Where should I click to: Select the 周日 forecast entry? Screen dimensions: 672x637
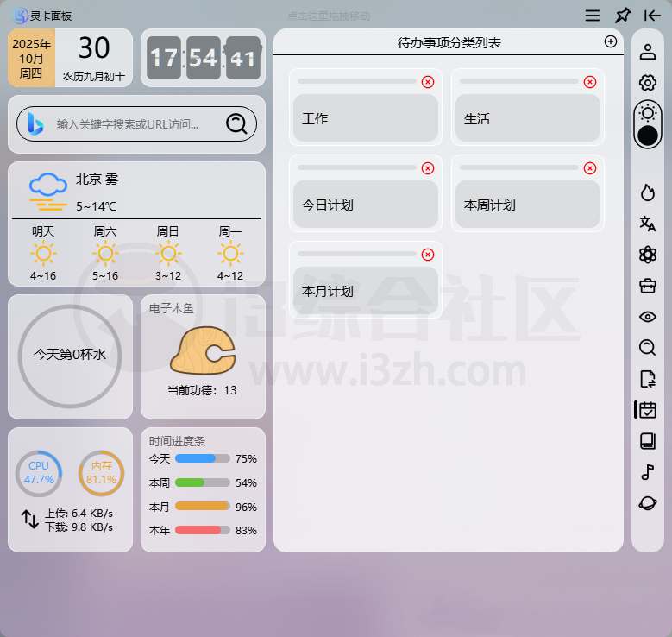coord(168,253)
